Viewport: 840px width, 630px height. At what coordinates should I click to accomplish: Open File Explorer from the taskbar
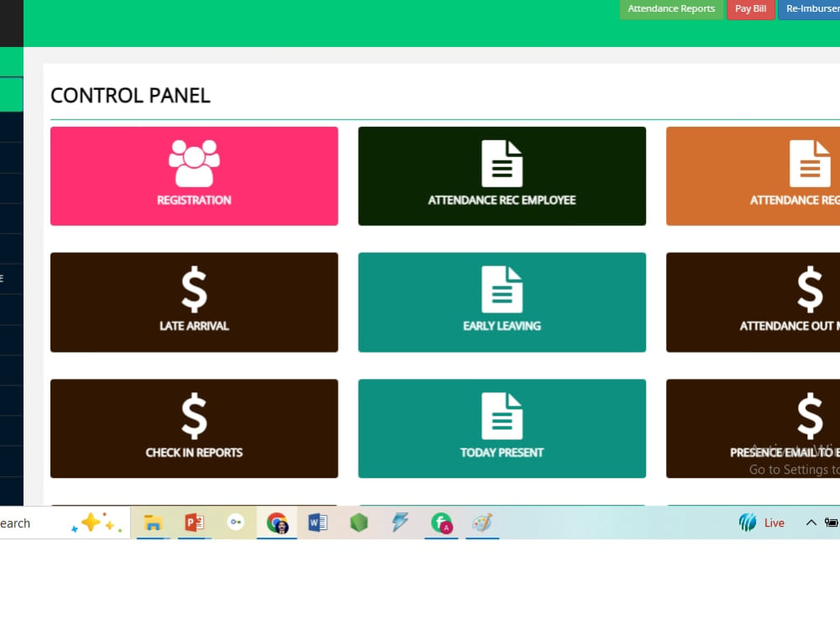(153, 522)
